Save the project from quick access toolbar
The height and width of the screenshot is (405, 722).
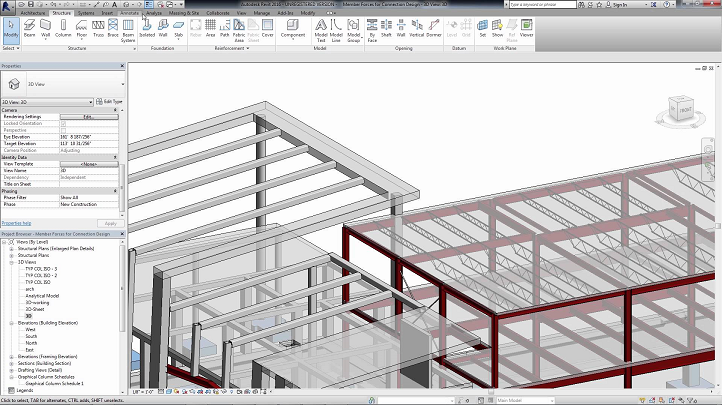pos(31,4)
